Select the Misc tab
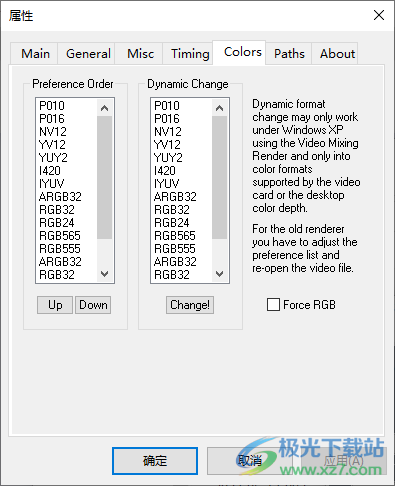This screenshot has height=486, width=395. [x=140, y=53]
